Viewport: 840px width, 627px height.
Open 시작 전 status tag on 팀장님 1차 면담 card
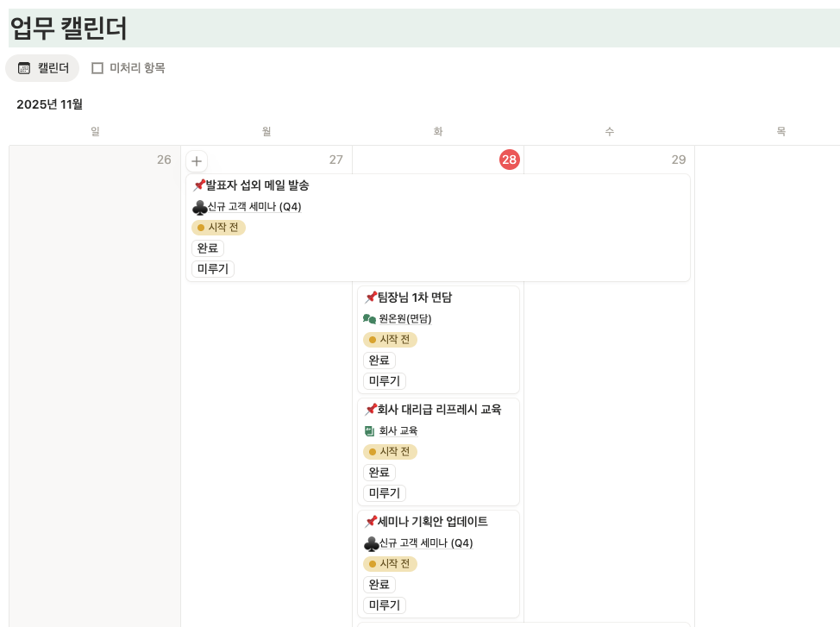390,340
